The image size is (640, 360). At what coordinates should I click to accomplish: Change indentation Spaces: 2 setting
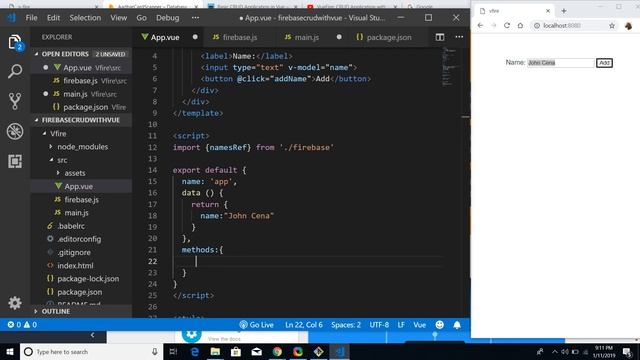(346, 325)
